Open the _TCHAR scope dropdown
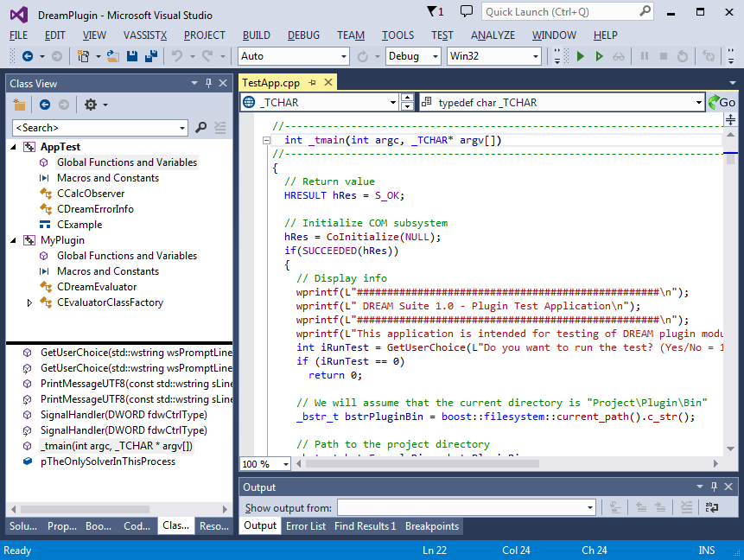Screen dimensions: 744x560 tap(393, 103)
